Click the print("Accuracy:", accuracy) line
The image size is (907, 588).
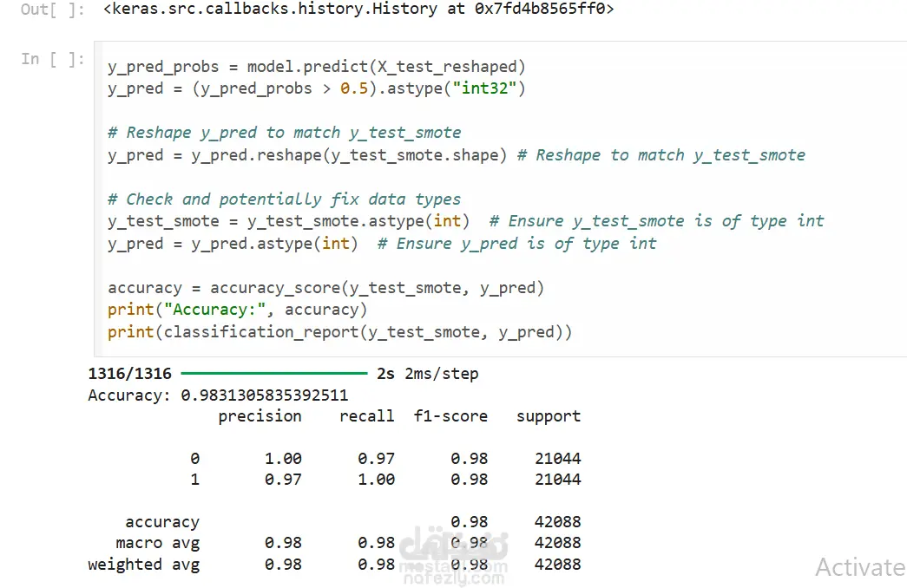(237, 310)
